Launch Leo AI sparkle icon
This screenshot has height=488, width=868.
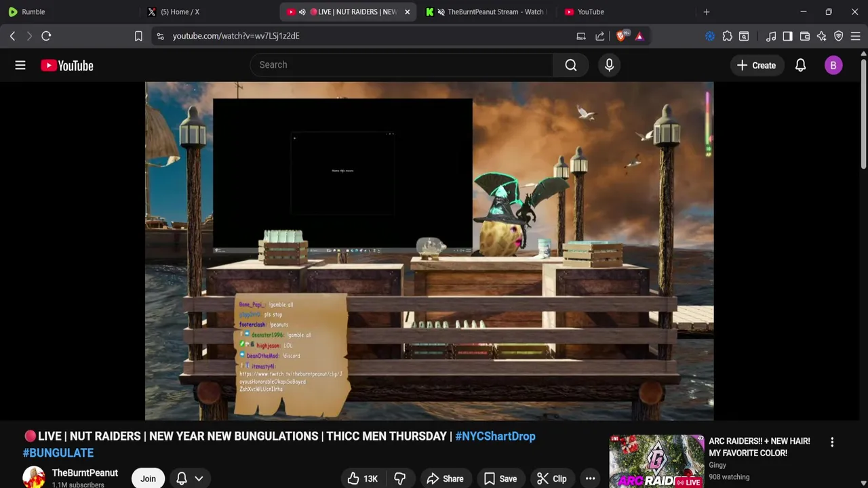point(821,36)
